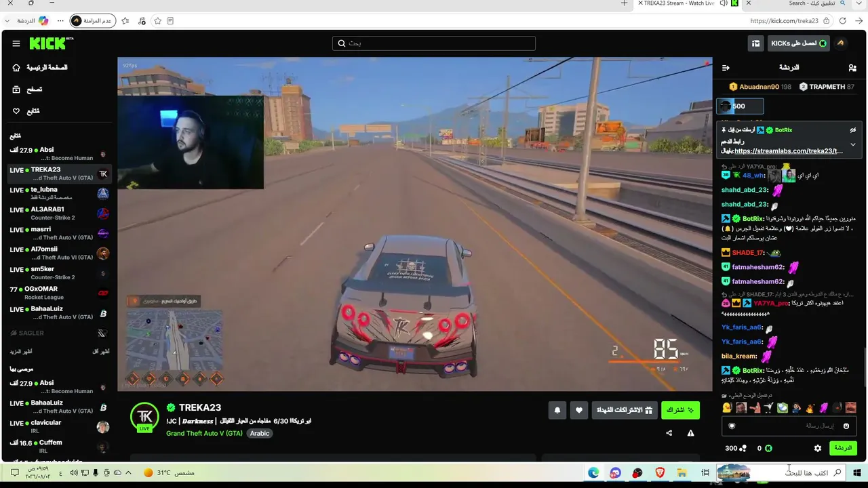Focus the chat message input field
This screenshot has width=868, height=488.
[789, 426]
